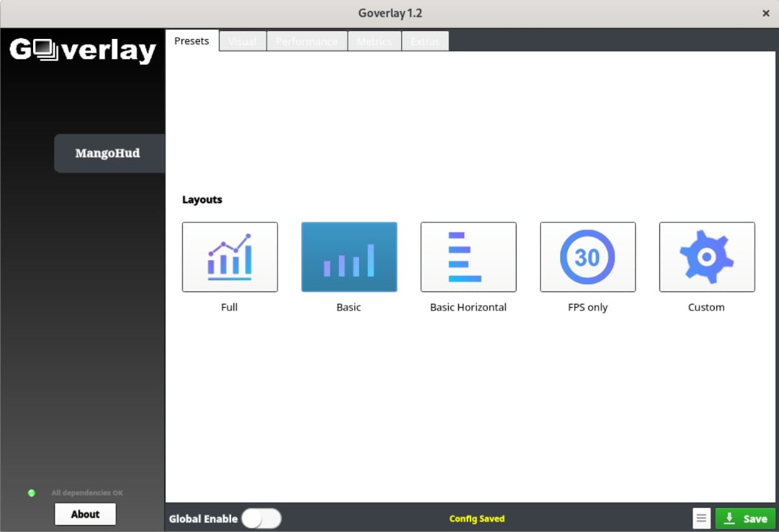Choose the Basic layout bar chart icon
Screen dimensions: 779x532
click(349, 257)
